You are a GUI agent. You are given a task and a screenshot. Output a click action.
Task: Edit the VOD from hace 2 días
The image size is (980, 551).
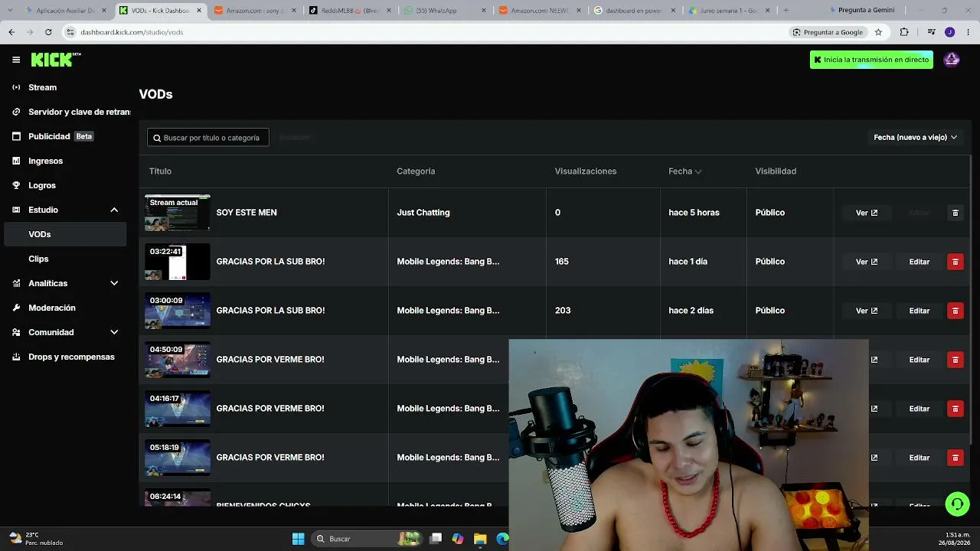pyautogui.click(x=920, y=311)
